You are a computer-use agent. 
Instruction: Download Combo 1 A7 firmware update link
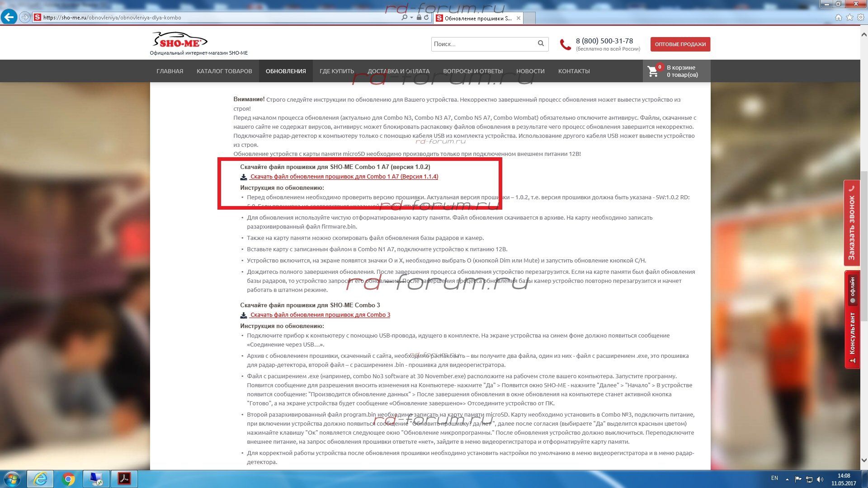(x=344, y=177)
